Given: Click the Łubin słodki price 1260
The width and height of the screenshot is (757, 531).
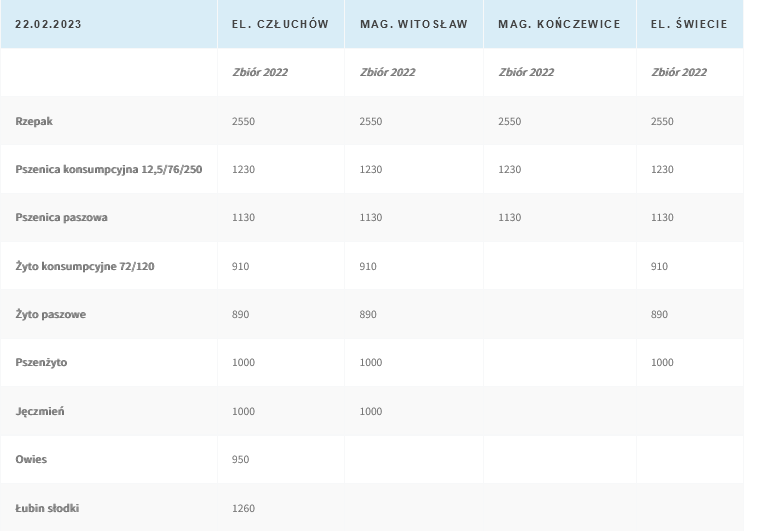Looking at the screenshot, I should 243,508.
